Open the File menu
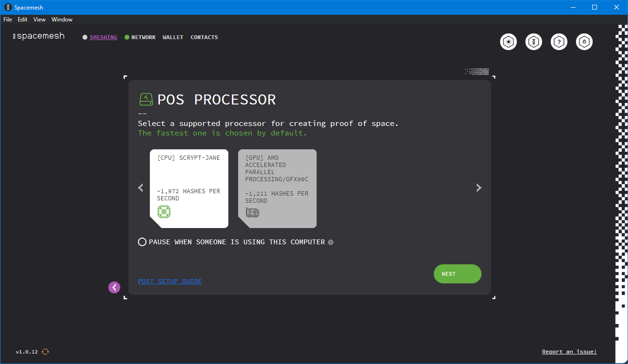This screenshot has height=364, width=628. [8, 20]
